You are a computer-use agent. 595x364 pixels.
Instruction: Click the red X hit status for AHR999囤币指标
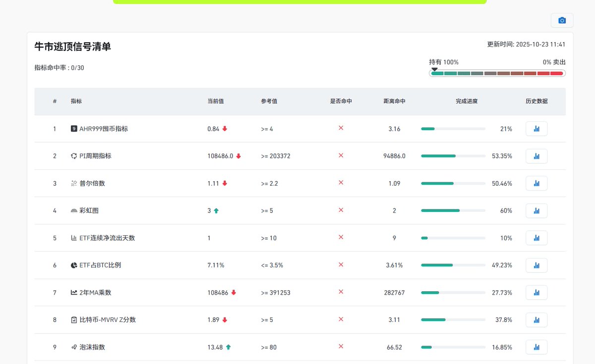[341, 128]
